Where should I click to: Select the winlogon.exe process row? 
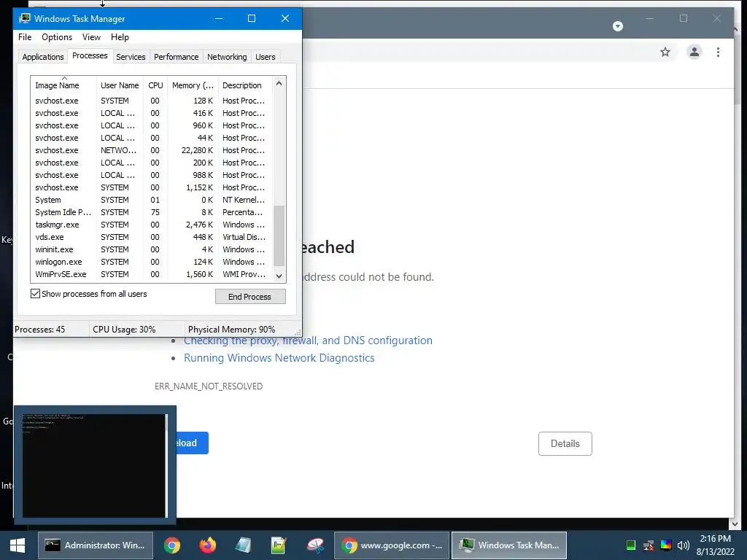[152, 262]
